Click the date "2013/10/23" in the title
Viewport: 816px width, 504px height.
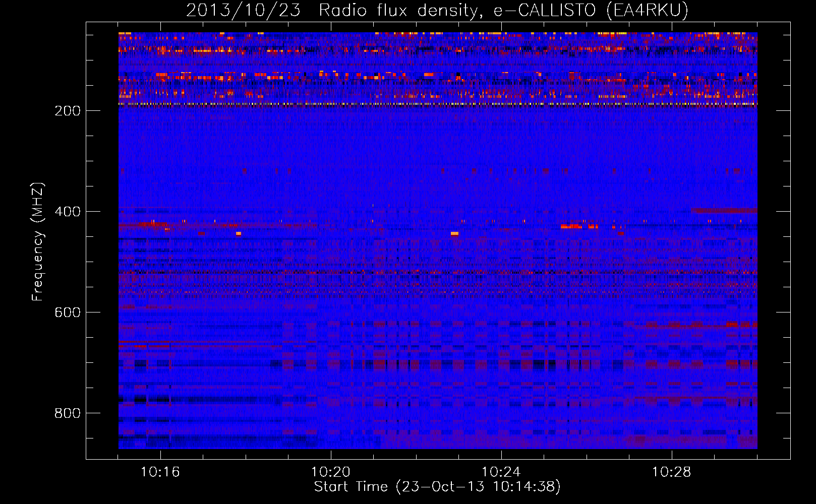pyautogui.click(x=244, y=10)
